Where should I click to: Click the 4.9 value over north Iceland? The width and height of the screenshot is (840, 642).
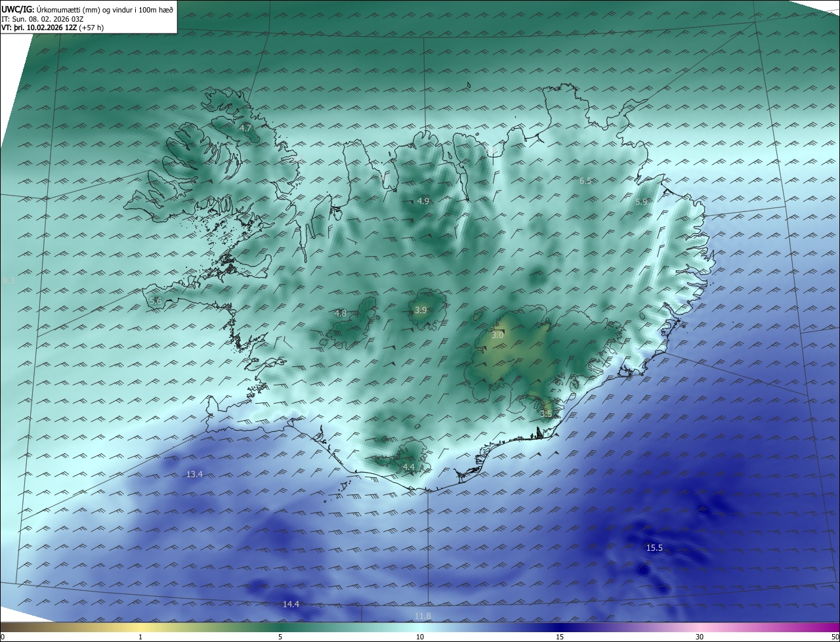click(x=423, y=202)
